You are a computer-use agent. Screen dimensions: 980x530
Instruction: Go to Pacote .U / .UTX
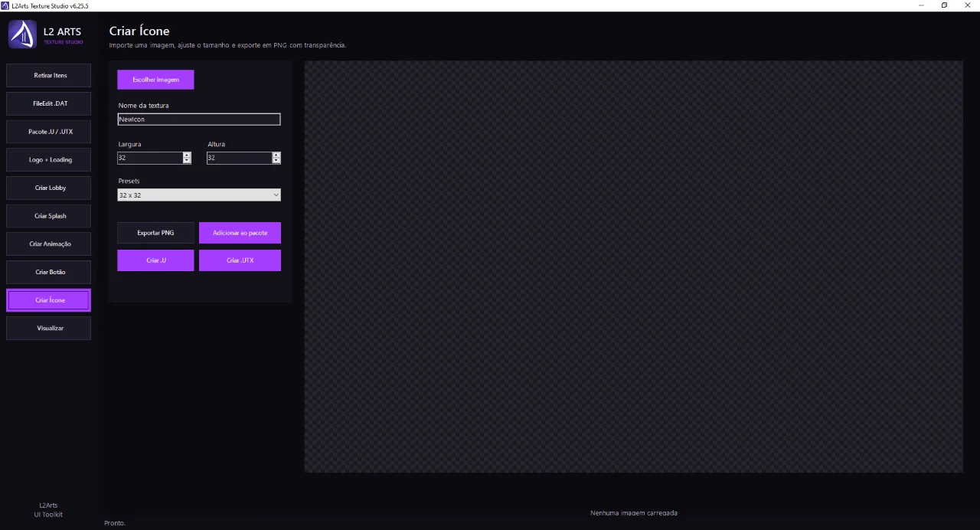coord(49,132)
